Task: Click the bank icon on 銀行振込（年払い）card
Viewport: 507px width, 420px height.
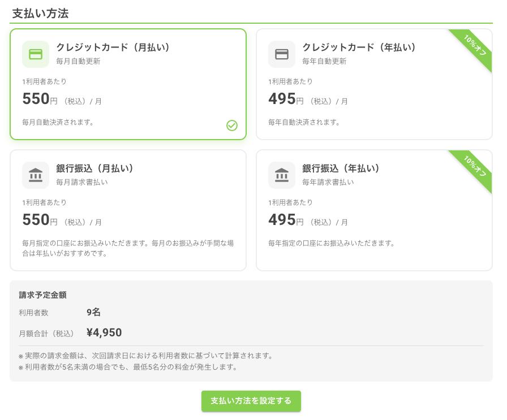Action: pos(281,175)
